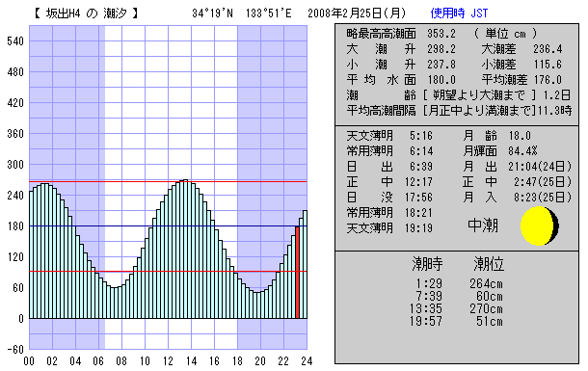Click the '坂出H4 の 潮汐' title
Viewport: 588px width, 371px height.
pos(86,13)
